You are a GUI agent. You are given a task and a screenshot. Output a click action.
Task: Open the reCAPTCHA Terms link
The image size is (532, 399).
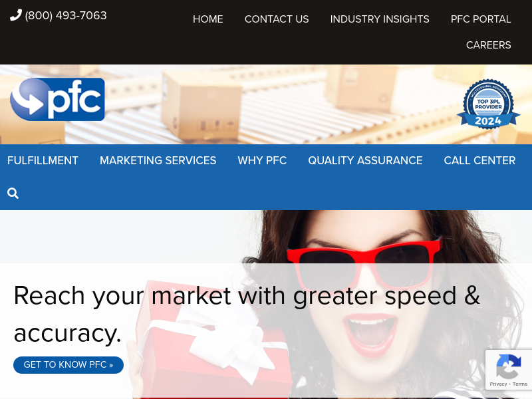click(520, 384)
